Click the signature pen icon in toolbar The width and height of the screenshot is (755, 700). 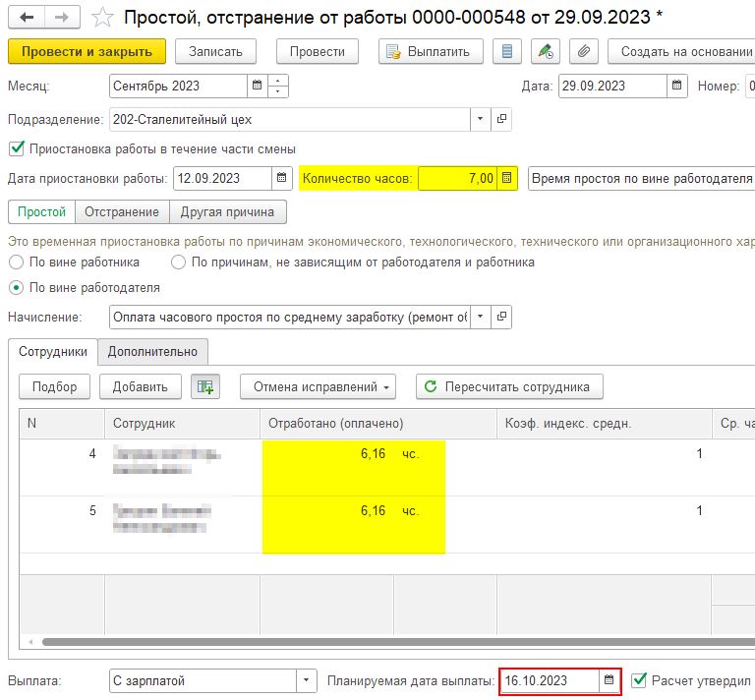click(x=546, y=51)
